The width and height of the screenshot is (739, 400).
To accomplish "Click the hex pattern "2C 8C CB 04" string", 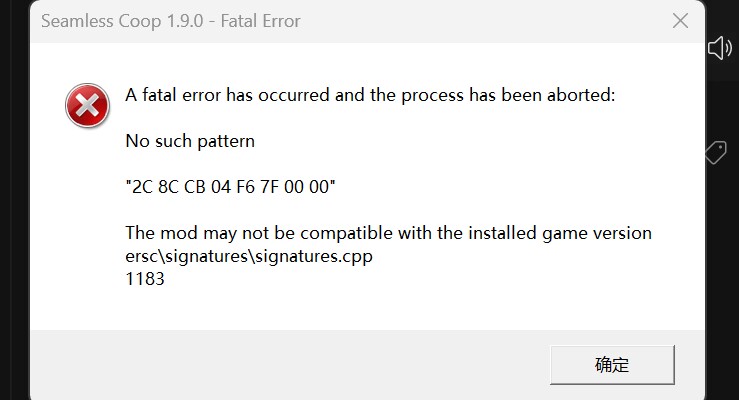I will click(x=230, y=187).
